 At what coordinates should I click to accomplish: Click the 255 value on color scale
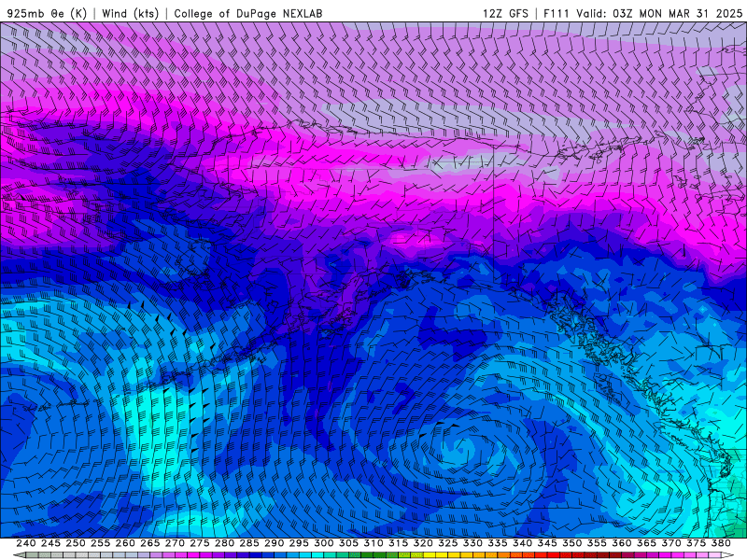coord(100,543)
